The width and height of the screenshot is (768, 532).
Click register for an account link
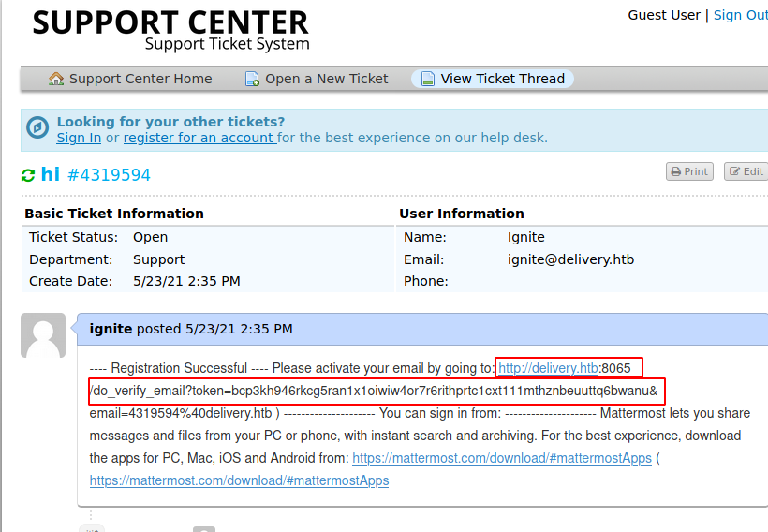(199, 138)
